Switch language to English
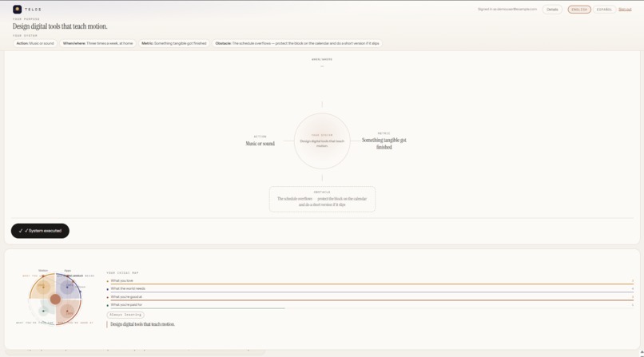This screenshot has width=644, height=357. pyautogui.click(x=579, y=10)
